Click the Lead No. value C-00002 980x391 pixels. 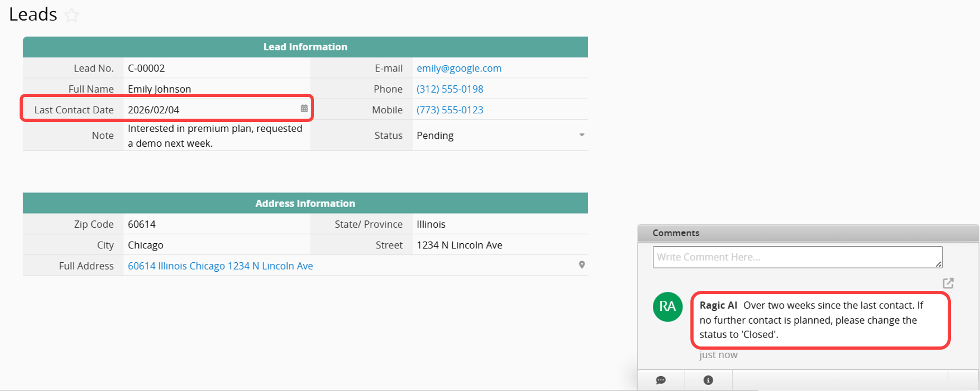(147, 68)
